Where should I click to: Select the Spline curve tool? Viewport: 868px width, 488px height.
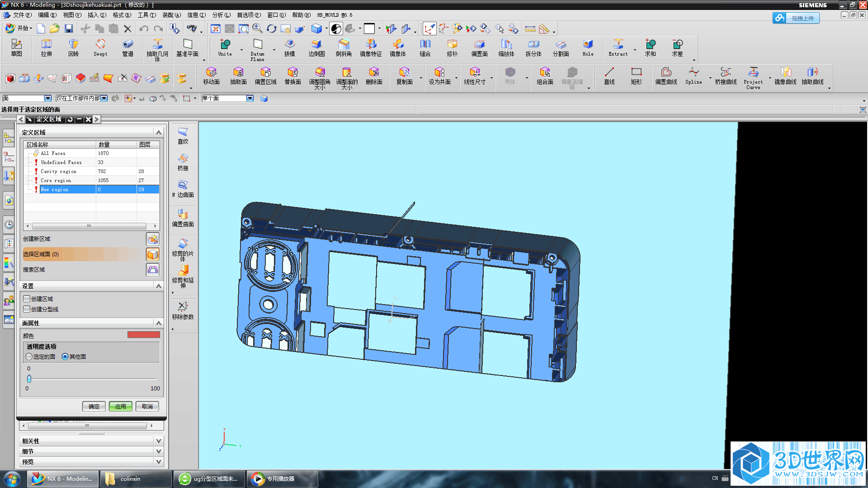tap(693, 76)
